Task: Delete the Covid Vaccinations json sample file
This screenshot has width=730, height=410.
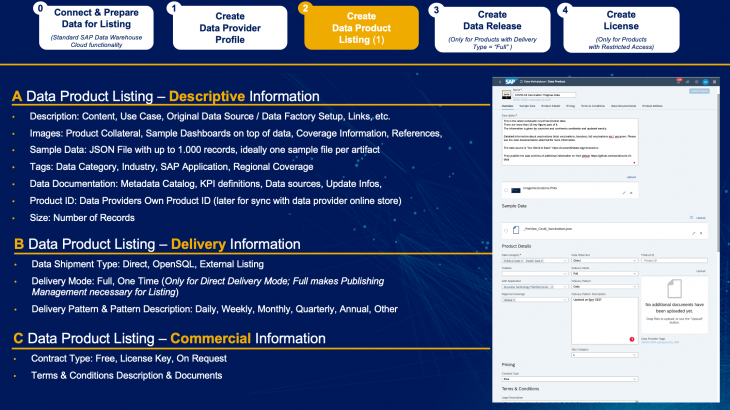Action: click(701, 233)
